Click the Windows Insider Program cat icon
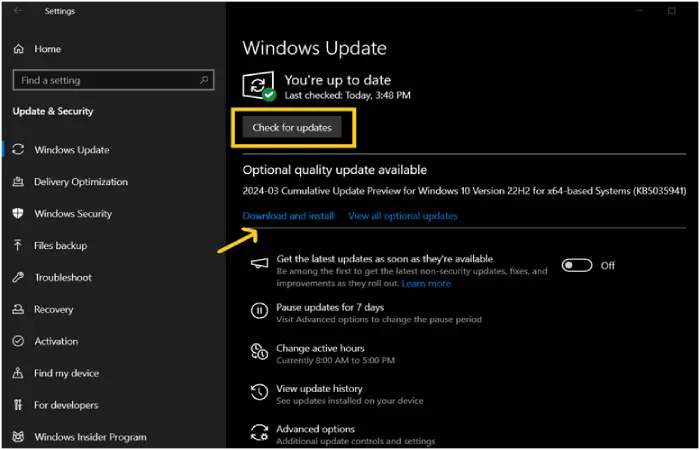700x450 pixels. click(x=18, y=437)
